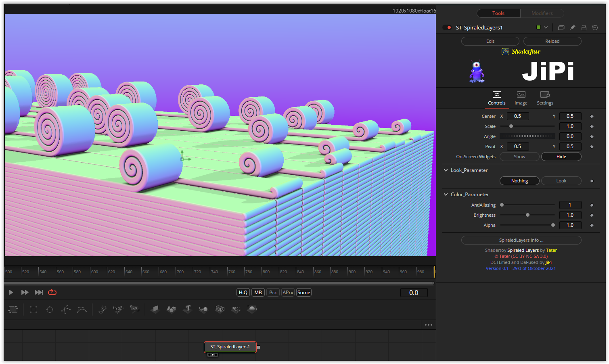
Task: Add a Spot Light tool from toolbar
Action: [x=236, y=310]
